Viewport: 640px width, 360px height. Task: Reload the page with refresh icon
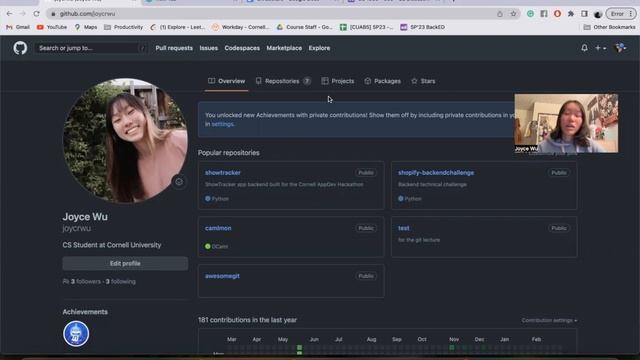[36, 13]
